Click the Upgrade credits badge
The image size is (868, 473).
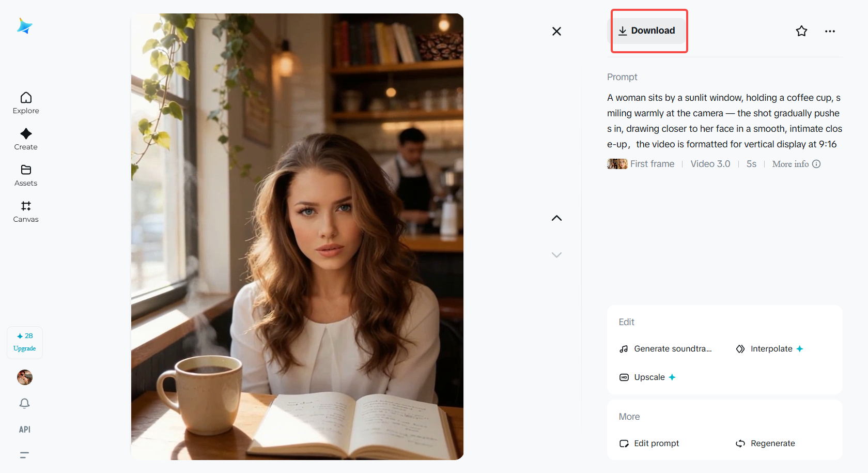pyautogui.click(x=25, y=342)
